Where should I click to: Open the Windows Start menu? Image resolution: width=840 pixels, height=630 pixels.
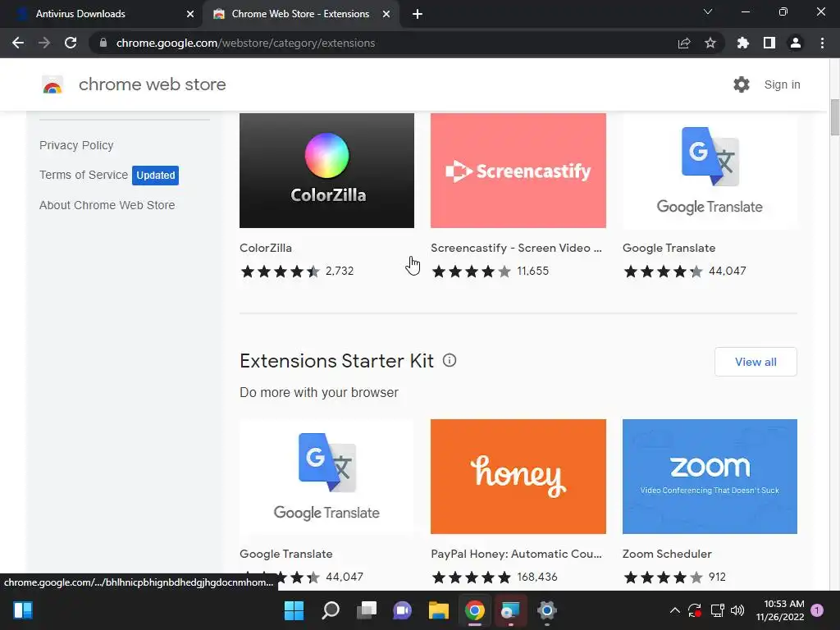(294, 610)
